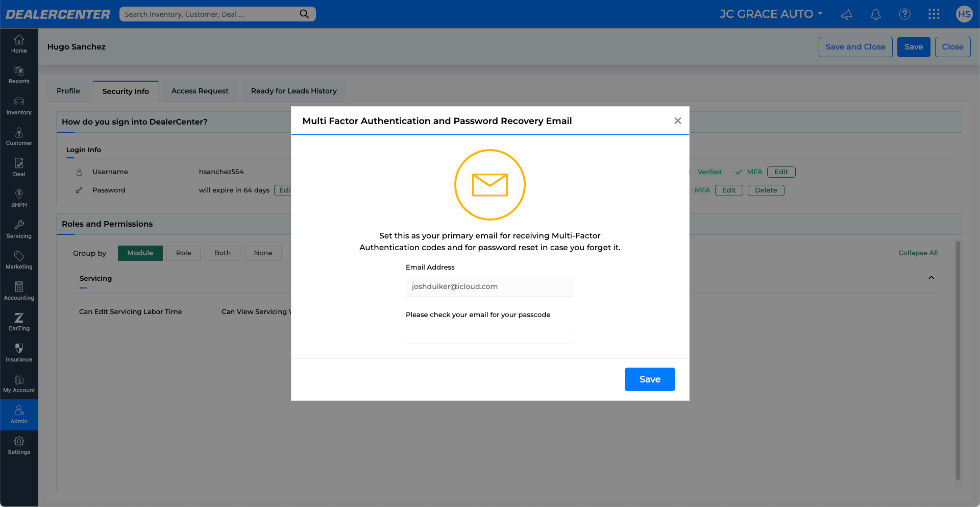Group permissions by Module
This screenshot has width=980, height=507.
(x=140, y=253)
